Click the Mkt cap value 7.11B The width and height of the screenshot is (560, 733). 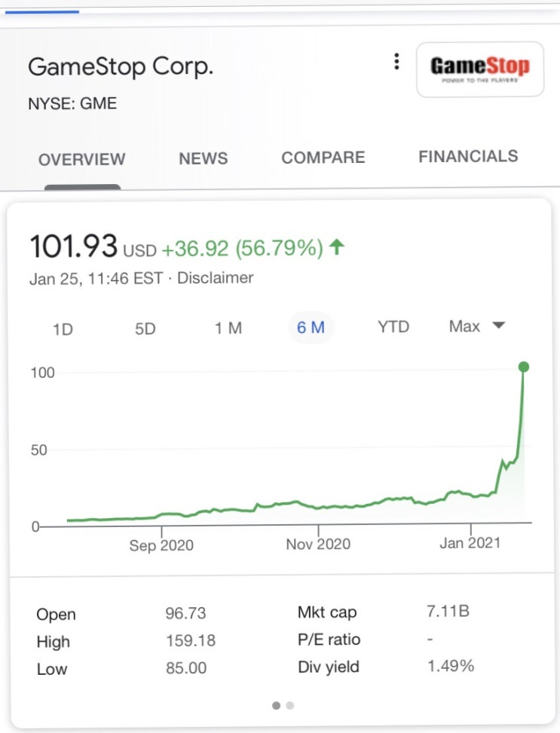(x=448, y=611)
